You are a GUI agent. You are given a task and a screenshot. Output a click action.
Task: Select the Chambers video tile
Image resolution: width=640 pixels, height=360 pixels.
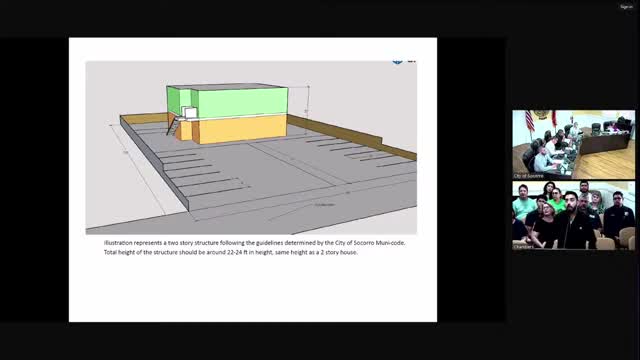tap(573, 215)
